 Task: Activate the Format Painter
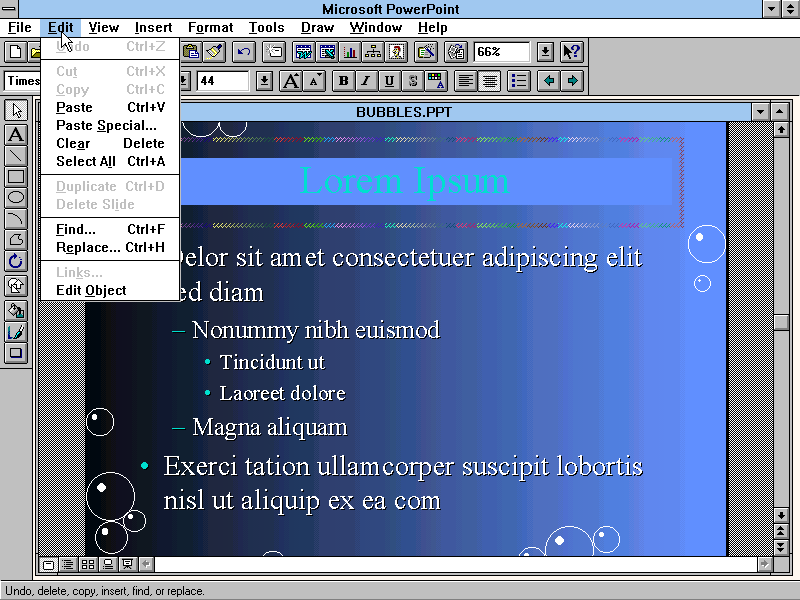(215, 51)
